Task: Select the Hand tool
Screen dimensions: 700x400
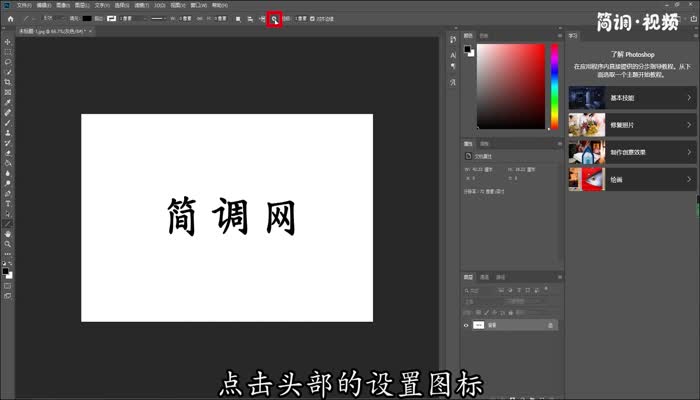Action: pyautogui.click(x=7, y=233)
